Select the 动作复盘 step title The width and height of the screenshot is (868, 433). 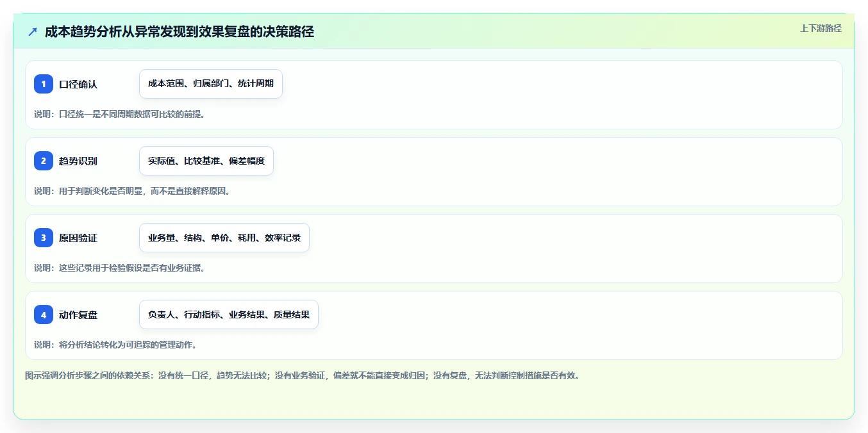coord(78,315)
